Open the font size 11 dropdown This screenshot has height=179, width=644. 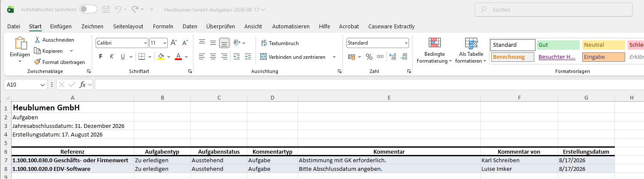tap(165, 43)
